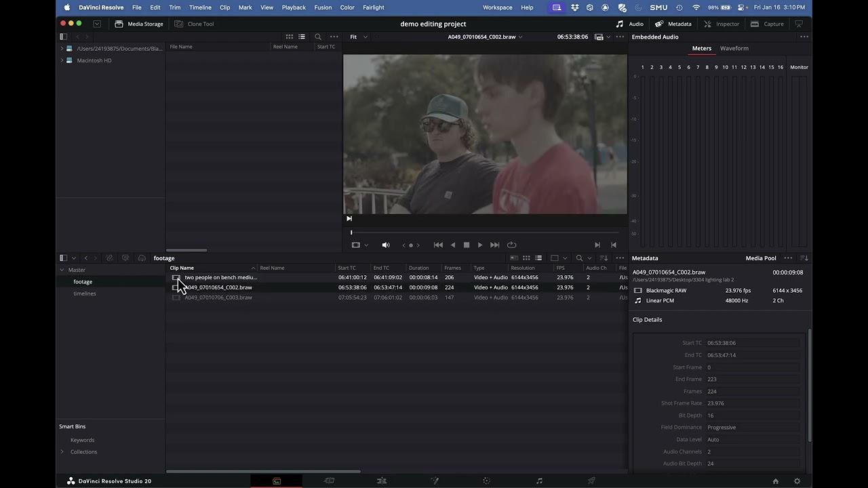Toggle the Capture panel
868x488 pixels.
[x=767, y=24]
